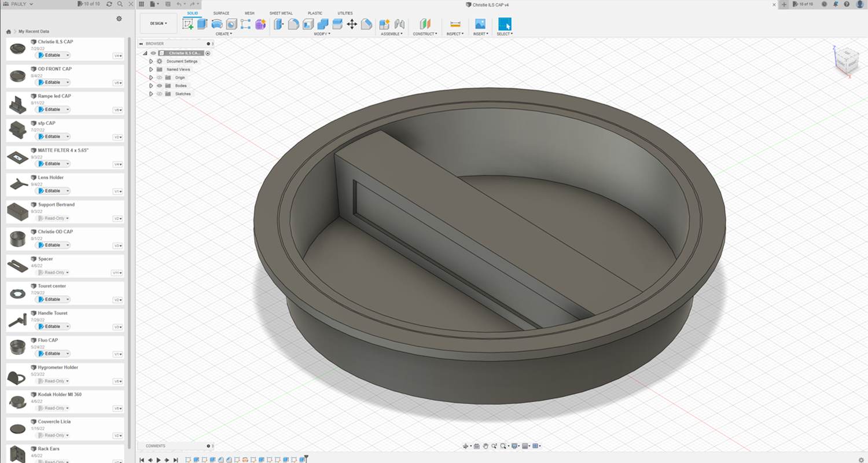Select the Revolve tool
This screenshot has width=868, height=463.
[217, 24]
